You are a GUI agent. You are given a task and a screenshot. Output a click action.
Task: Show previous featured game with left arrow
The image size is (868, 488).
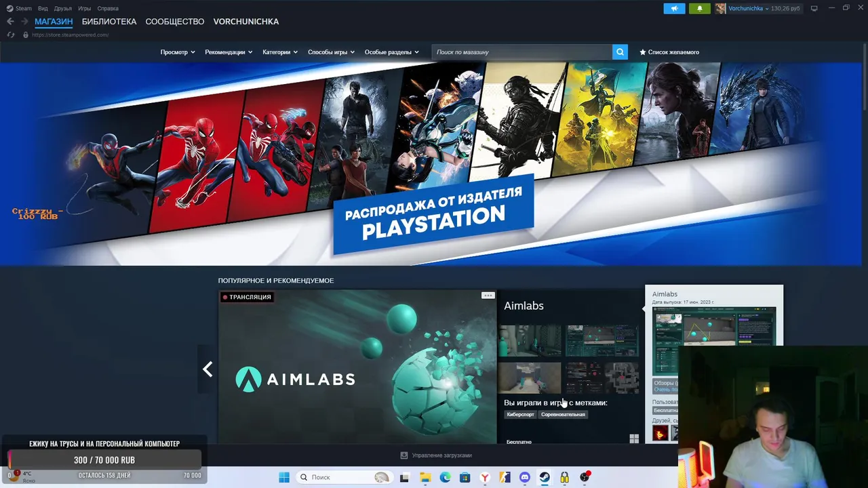tap(208, 369)
